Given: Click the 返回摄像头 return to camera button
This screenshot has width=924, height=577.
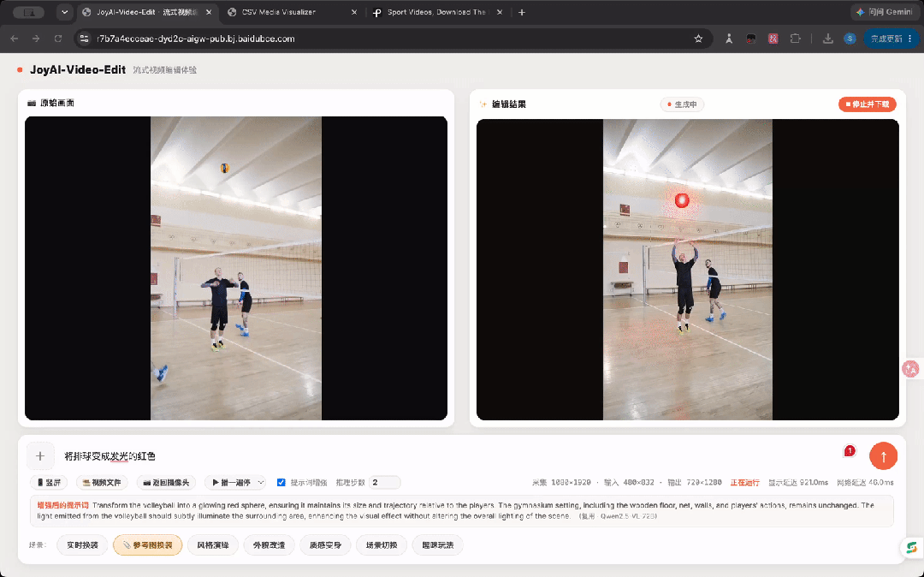Looking at the screenshot, I should tap(167, 482).
